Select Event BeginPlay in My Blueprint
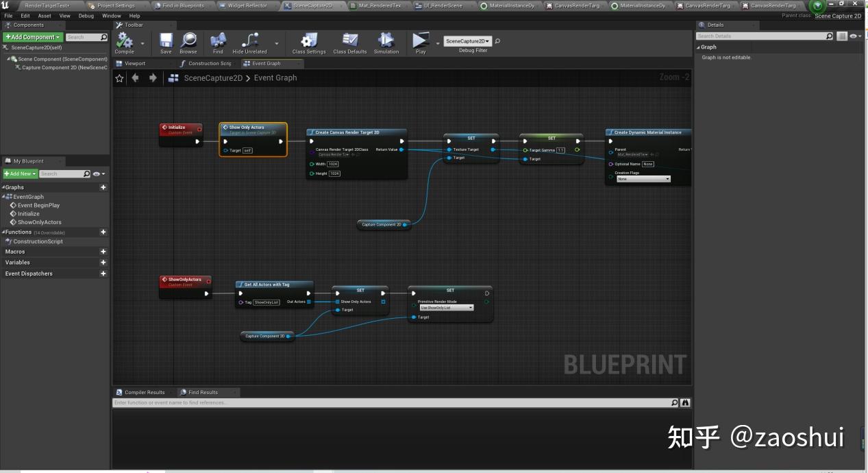868x473 pixels. coord(38,205)
